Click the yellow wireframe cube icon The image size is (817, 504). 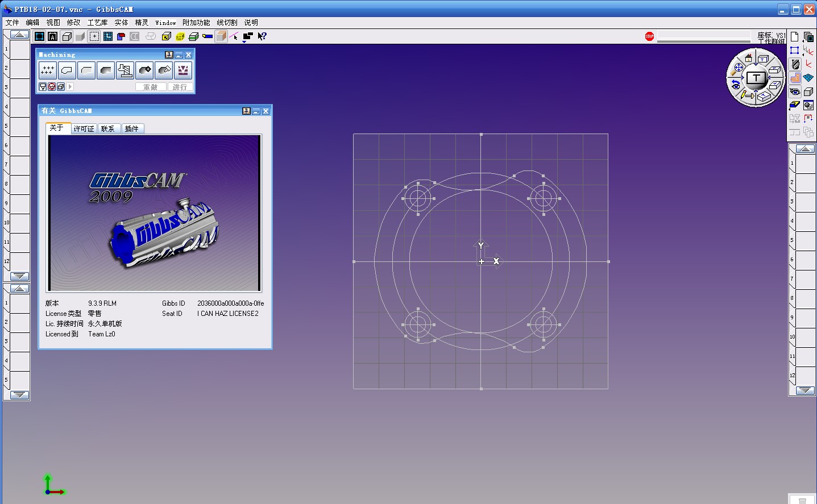tap(180, 36)
